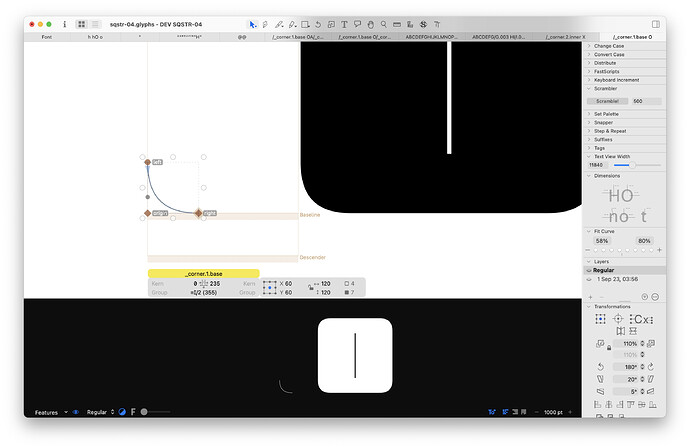
Task: Switch to grid view of glyphs
Action: click(81, 25)
